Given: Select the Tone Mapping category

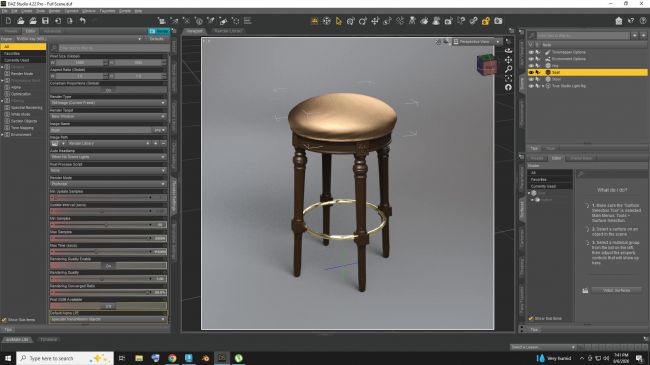Looking at the screenshot, I should point(22,128).
